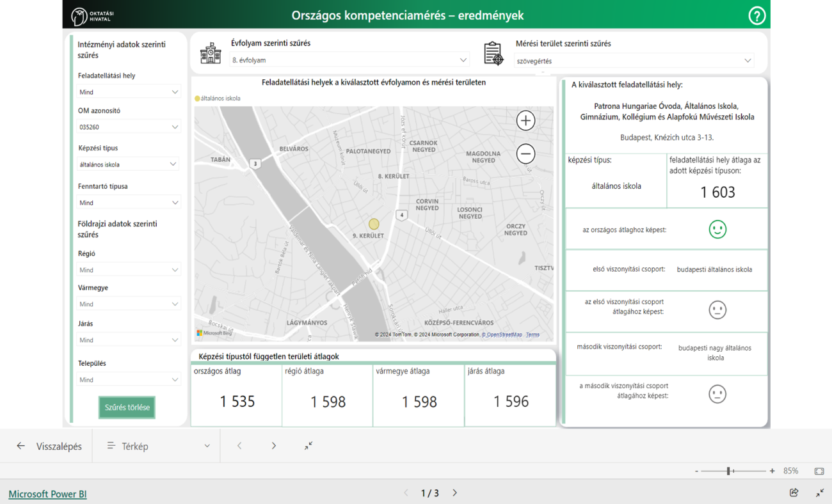Click the BELVÁROS label on map
The width and height of the screenshot is (832, 504).
point(294,148)
